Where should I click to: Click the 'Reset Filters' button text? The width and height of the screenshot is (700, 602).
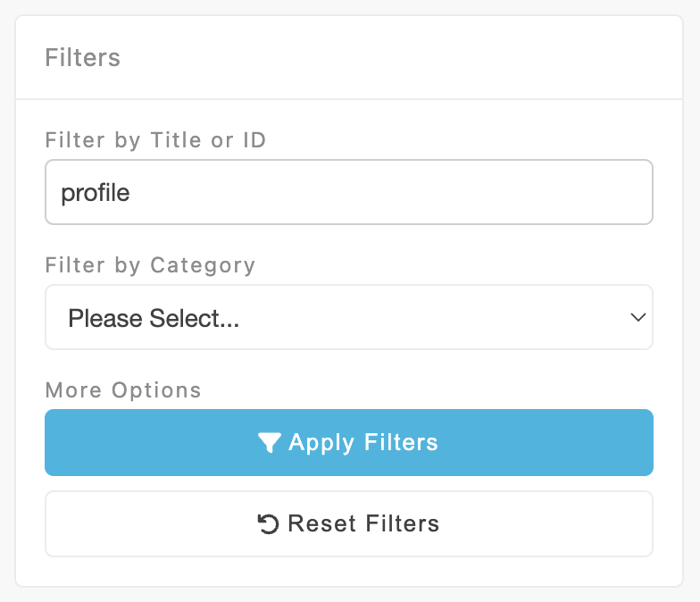pyautogui.click(x=363, y=523)
